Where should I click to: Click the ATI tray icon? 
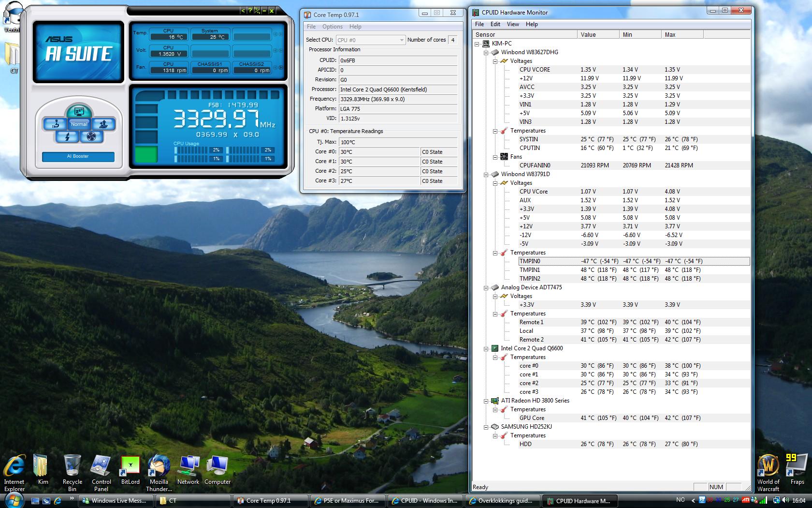746,500
